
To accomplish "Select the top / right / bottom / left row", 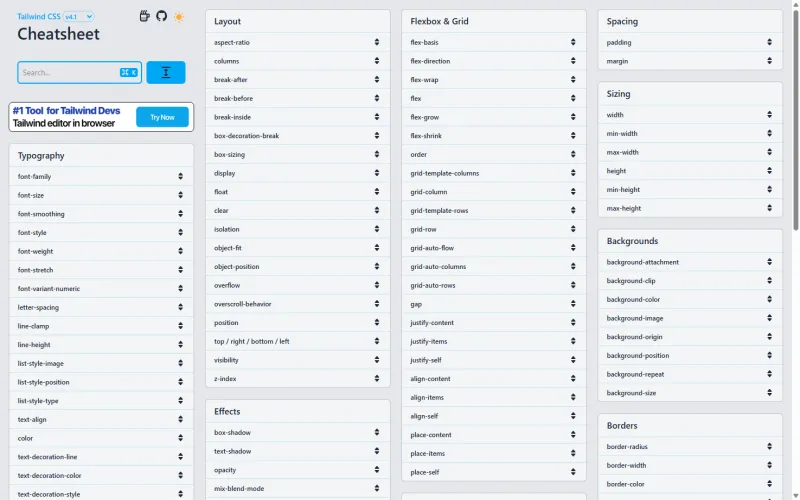I will [298, 341].
